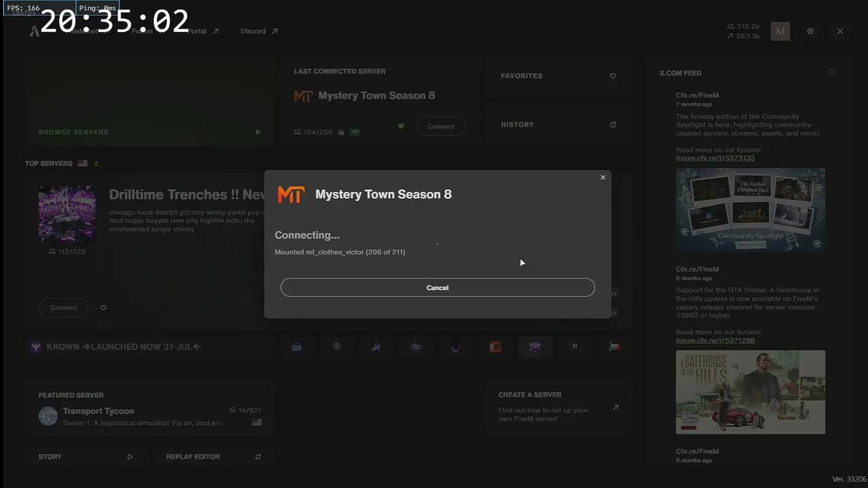Click help icon in X.com Feed header
Screen dimensions: 868x488
click(832, 73)
